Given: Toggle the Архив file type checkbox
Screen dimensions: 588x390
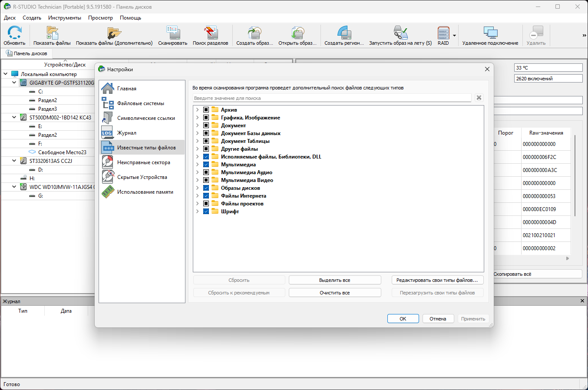Looking at the screenshot, I should click(206, 110).
